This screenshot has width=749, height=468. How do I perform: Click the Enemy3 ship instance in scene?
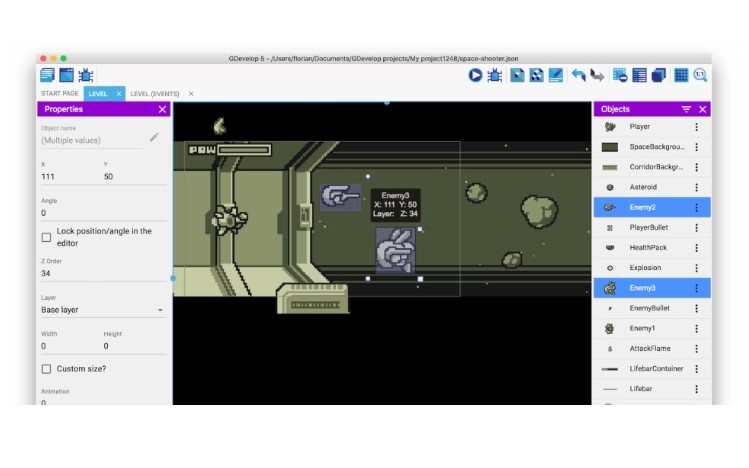(395, 251)
